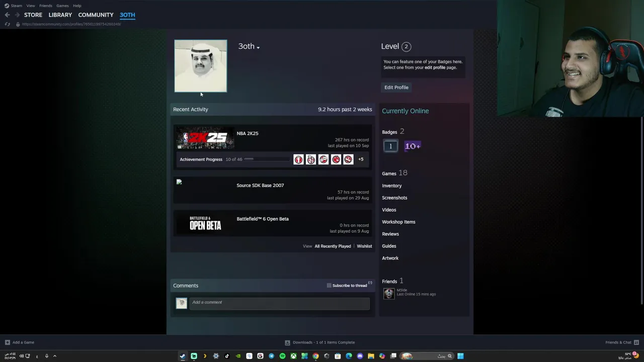Image resolution: width=644 pixels, height=362 pixels.
Task: Show the +5 more achievements
Action: (361, 159)
